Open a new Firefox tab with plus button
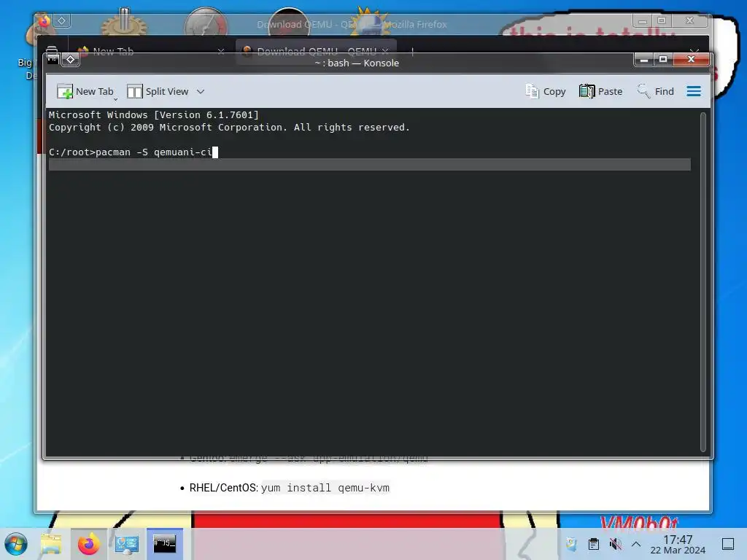The width and height of the screenshot is (747, 560). (413, 50)
